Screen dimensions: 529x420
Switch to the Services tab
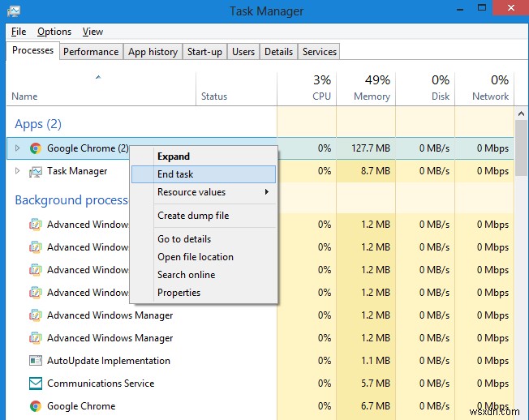(x=319, y=52)
